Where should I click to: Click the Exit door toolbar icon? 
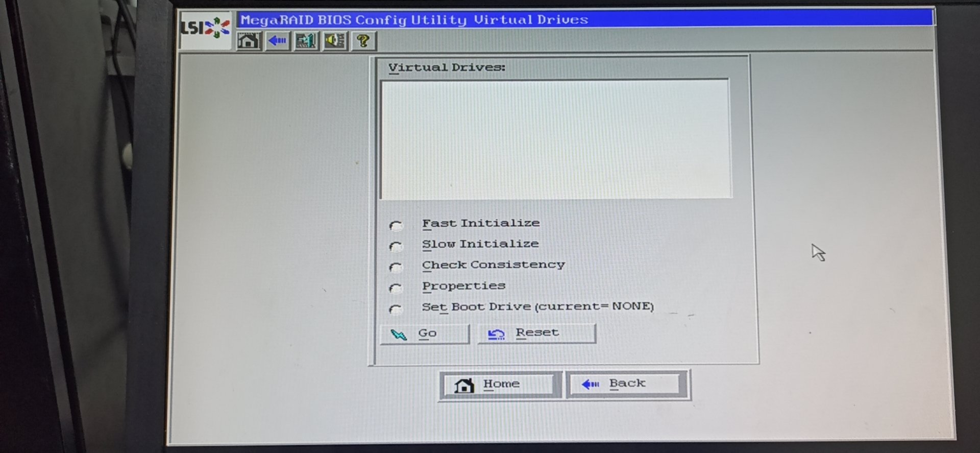tap(306, 41)
